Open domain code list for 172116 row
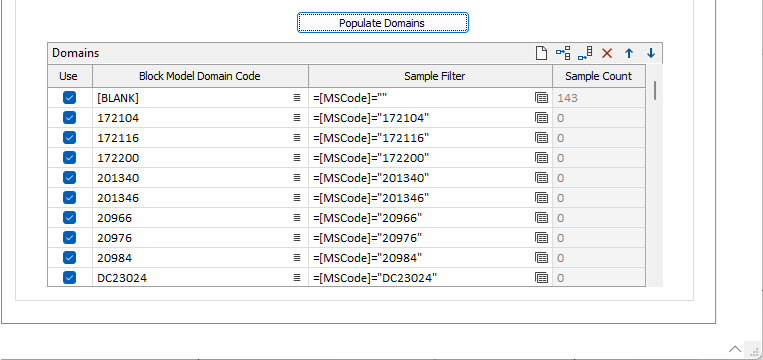Screen dimensions: 763x360 [x=297, y=138]
